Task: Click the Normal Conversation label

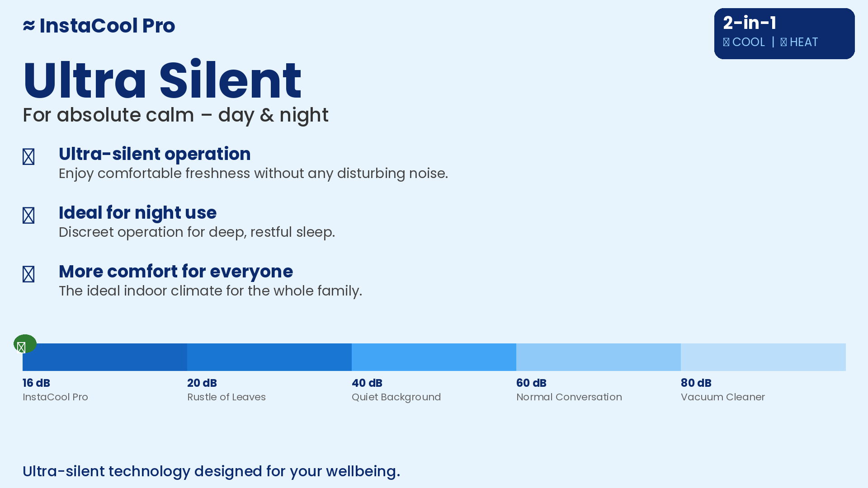Action: pyautogui.click(x=569, y=397)
